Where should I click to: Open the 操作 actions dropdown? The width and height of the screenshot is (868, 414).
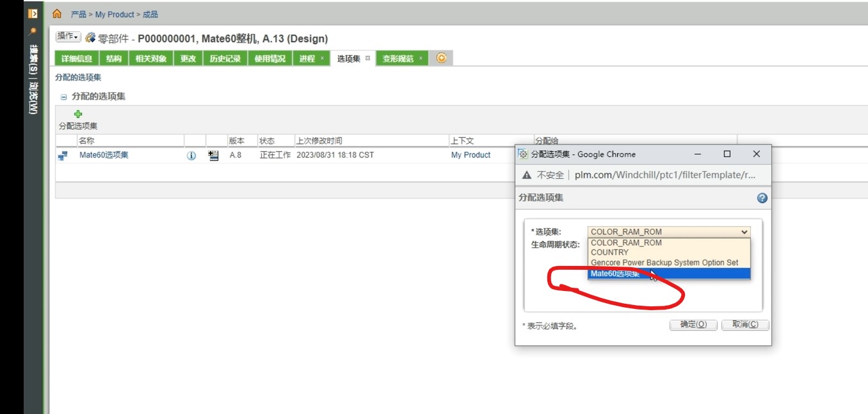tap(68, 37)
